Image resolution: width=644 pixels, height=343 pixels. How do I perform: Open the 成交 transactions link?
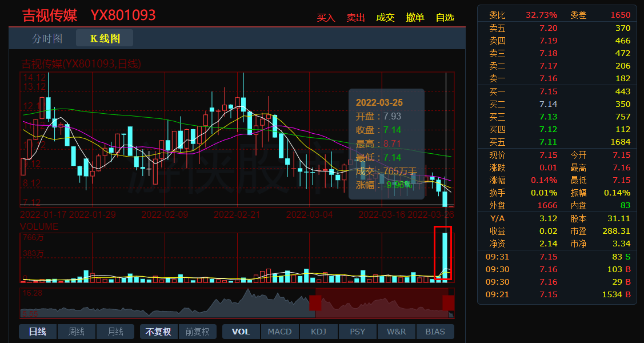point(385,18)
